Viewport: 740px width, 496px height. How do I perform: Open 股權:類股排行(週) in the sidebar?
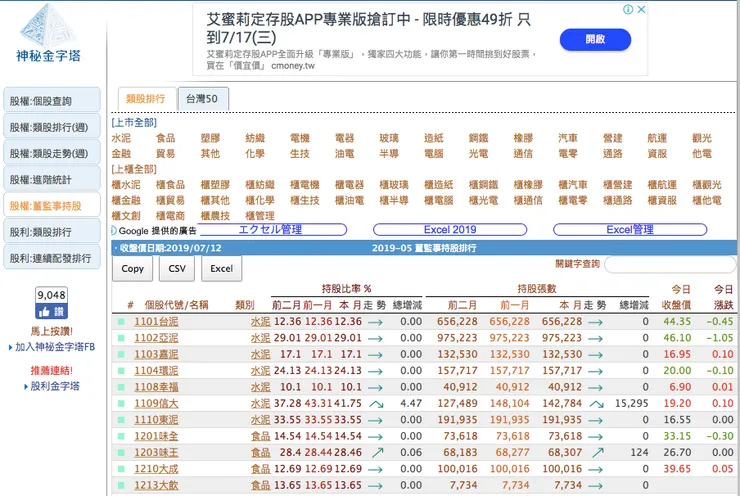(52, 127)
